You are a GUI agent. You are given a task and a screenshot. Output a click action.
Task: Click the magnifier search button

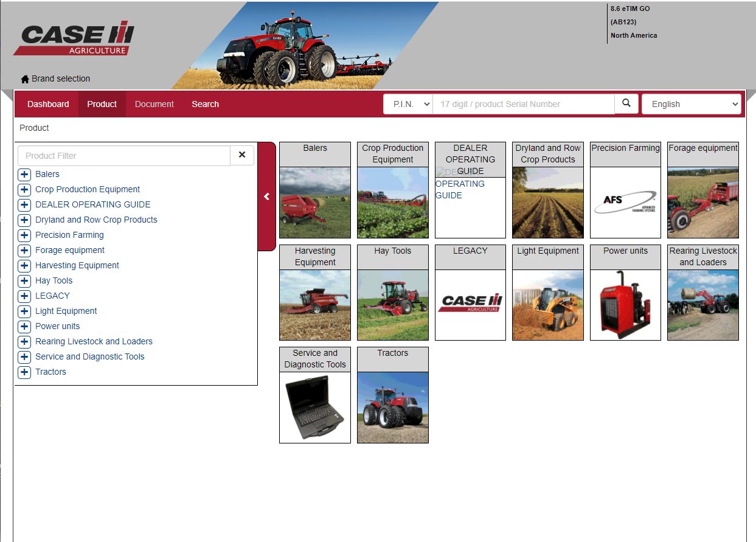point(626,104)
